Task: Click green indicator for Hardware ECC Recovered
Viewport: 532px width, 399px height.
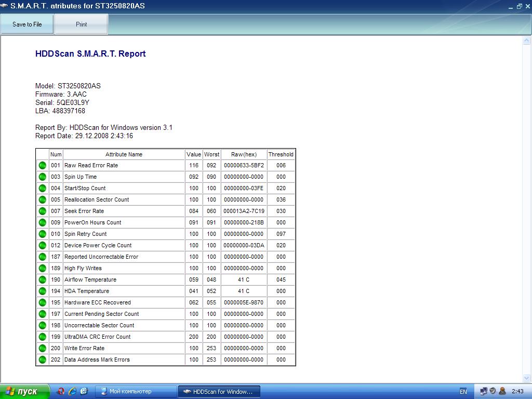Action: coord(43,302)
